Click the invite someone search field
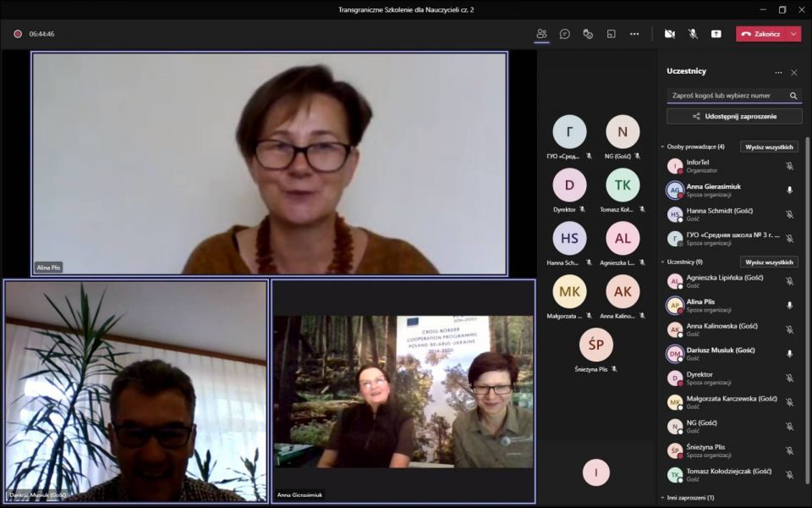This screenshot has height=508, width=812. click(x=726, y=96)
